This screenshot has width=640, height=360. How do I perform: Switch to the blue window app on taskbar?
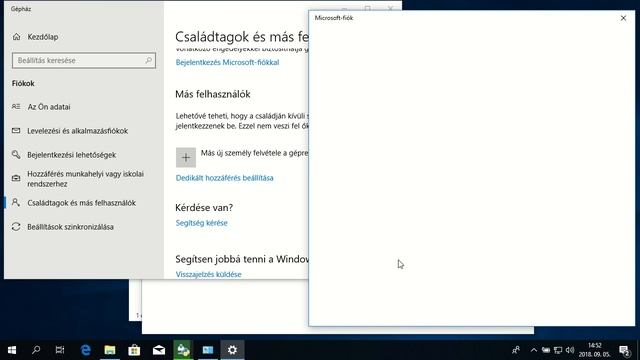click(208, 350)
